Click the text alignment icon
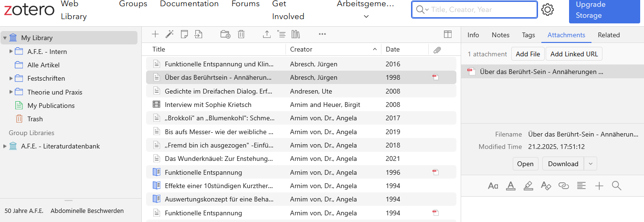644x222 pixels. 581,186
